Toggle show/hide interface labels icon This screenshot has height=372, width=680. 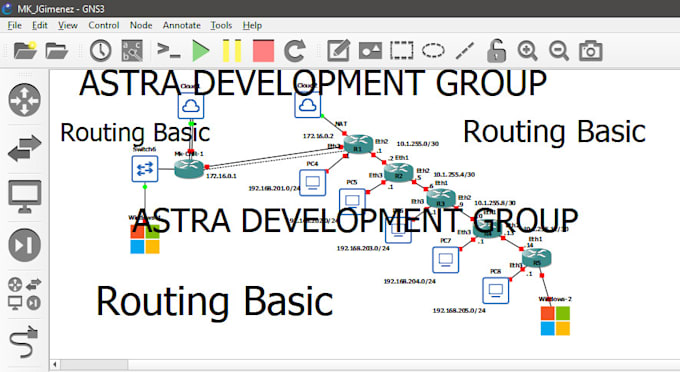132,51
